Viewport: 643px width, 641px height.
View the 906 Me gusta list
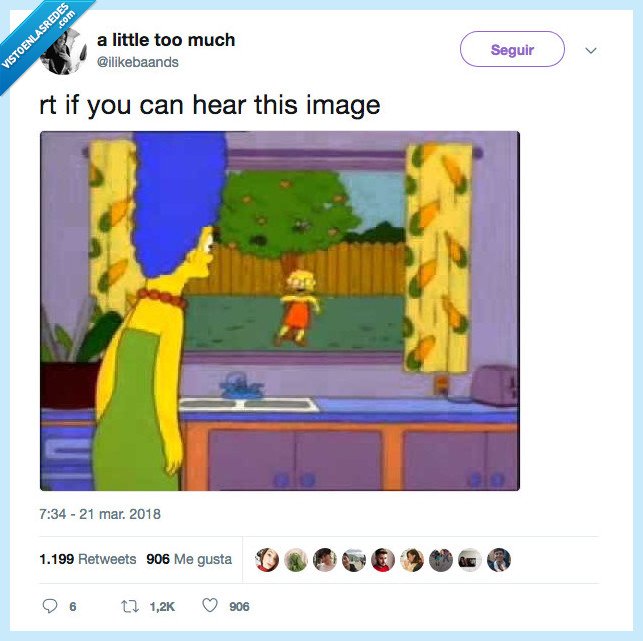click(189, 559)
